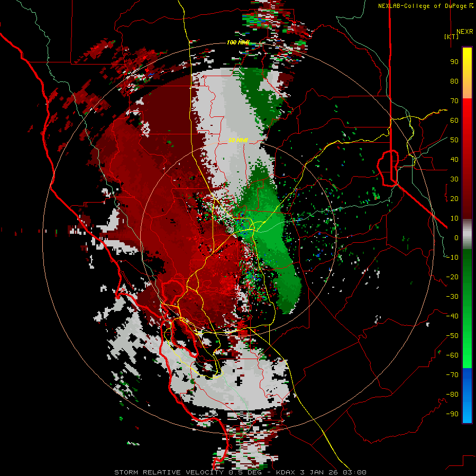The image size is (476, 476).
Task: Click the -90 value on velocity scale
Action: 452,414
